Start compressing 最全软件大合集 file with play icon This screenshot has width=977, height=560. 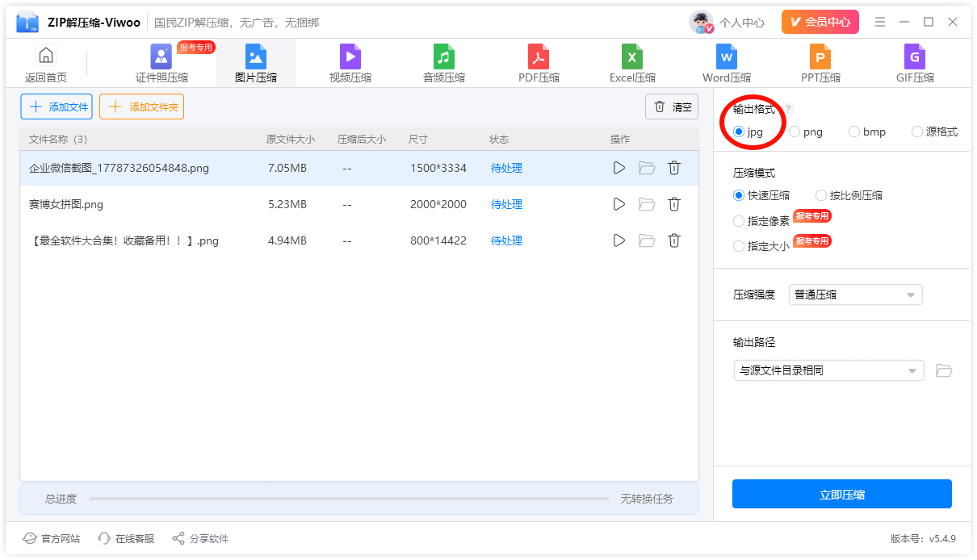point(619,240)
